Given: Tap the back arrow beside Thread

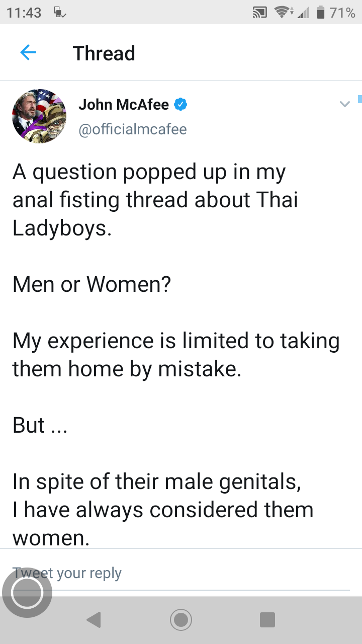Looking at the screenshot, I should (28, 52).
